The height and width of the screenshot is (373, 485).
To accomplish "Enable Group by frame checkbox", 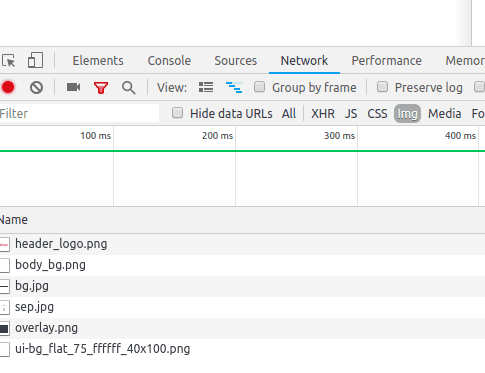I will click(259, 87).
